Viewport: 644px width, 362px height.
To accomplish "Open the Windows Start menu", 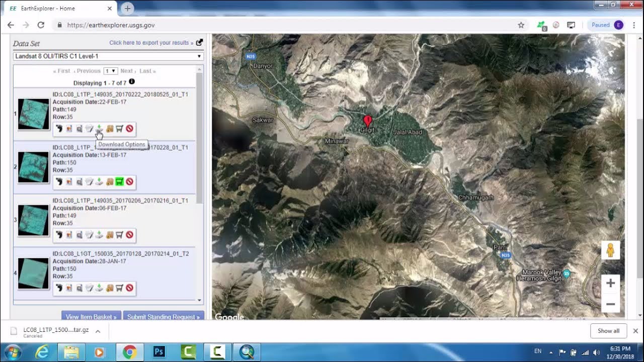I will tap(14, 352).
